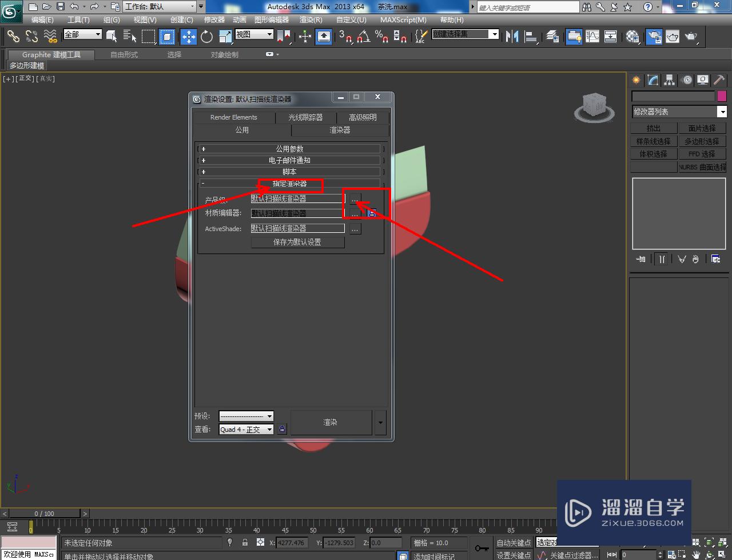Select the Link tool in main toolbar
The height and width of the screenshot is (560, 732).
pos(13,37)
